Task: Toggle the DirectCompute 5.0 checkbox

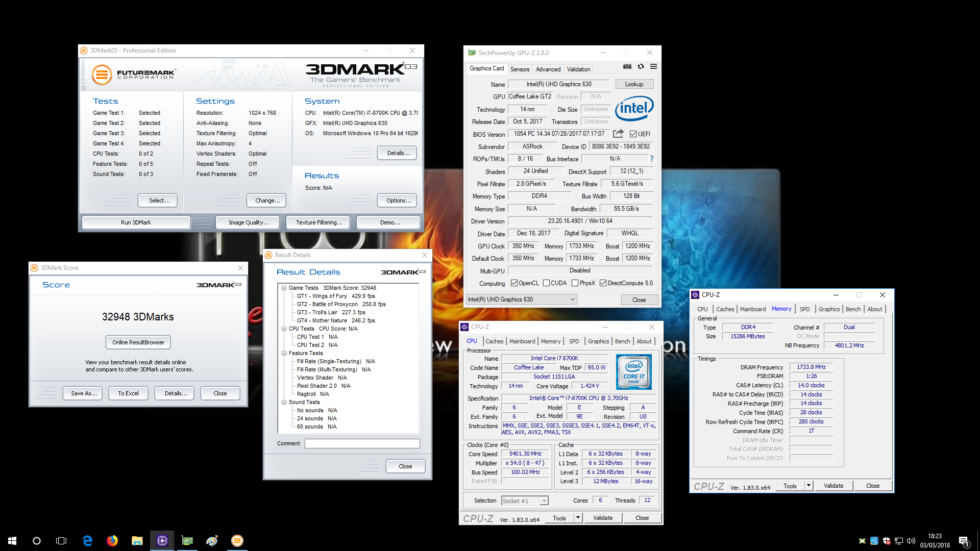Action: click(x=603, y=283)
